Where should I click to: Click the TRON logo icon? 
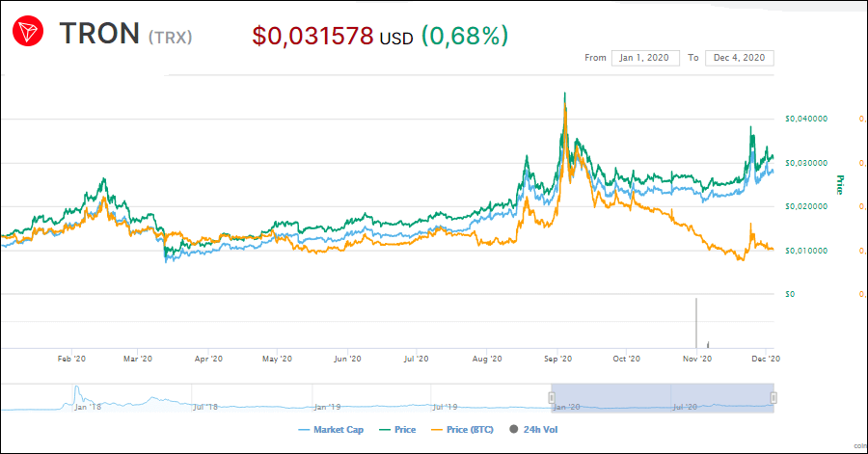(x=27, y=34)
